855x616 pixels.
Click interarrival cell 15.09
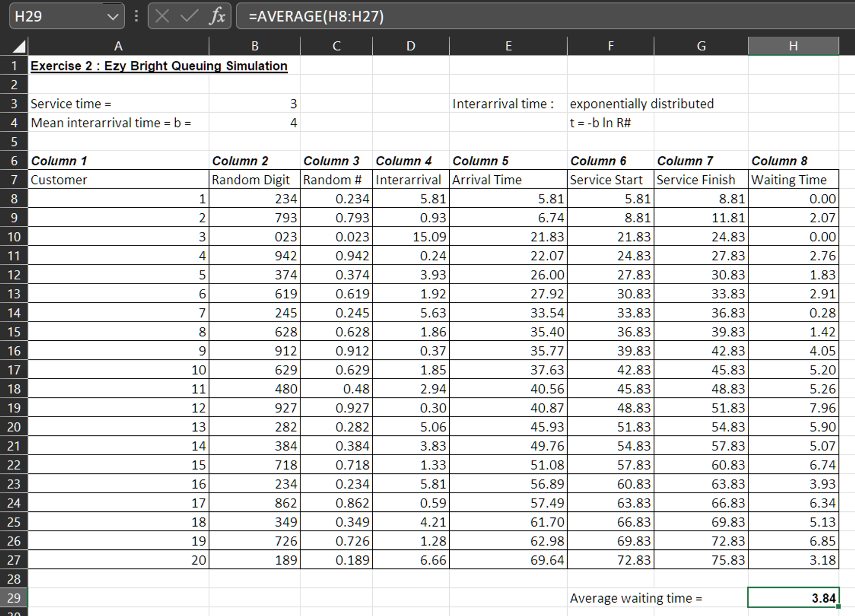pyautogui.click(x=411, y=236)
